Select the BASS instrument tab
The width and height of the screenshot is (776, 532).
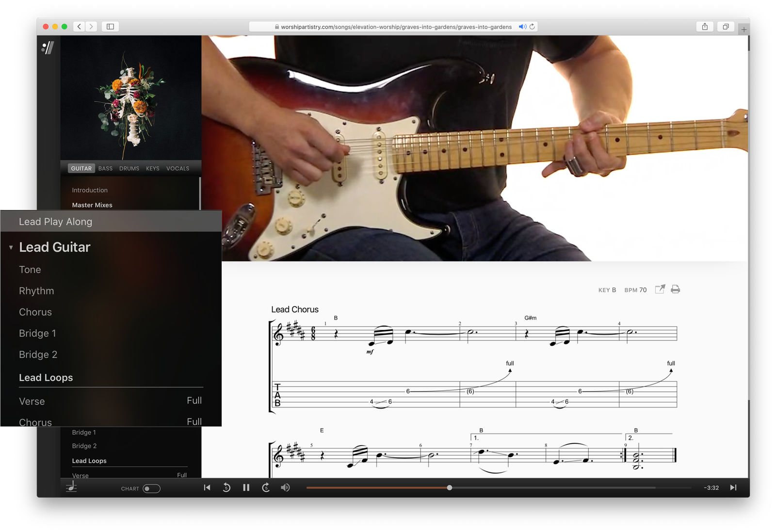(x=105, y=169)
